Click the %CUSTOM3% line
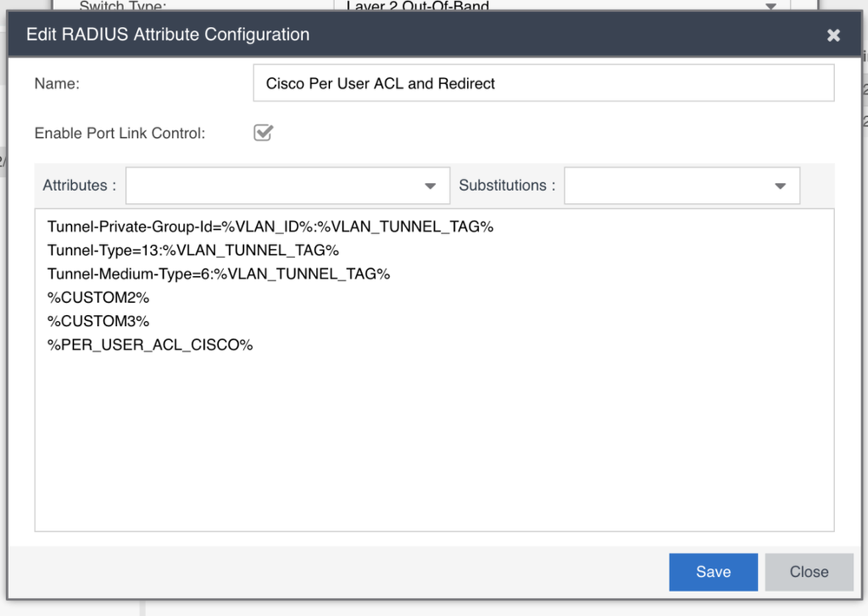Screen dimensions: 868x616 [x=98, y=322]
